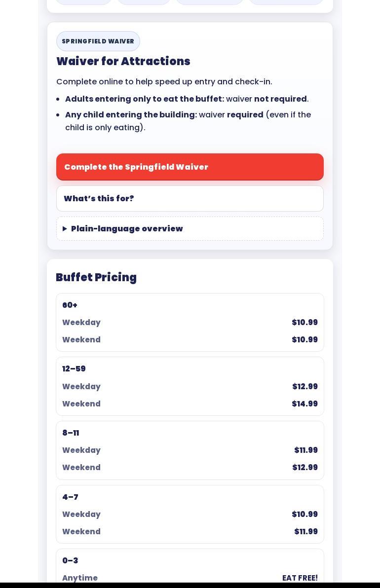Select the 4–7 age group label

click(70, 497)
